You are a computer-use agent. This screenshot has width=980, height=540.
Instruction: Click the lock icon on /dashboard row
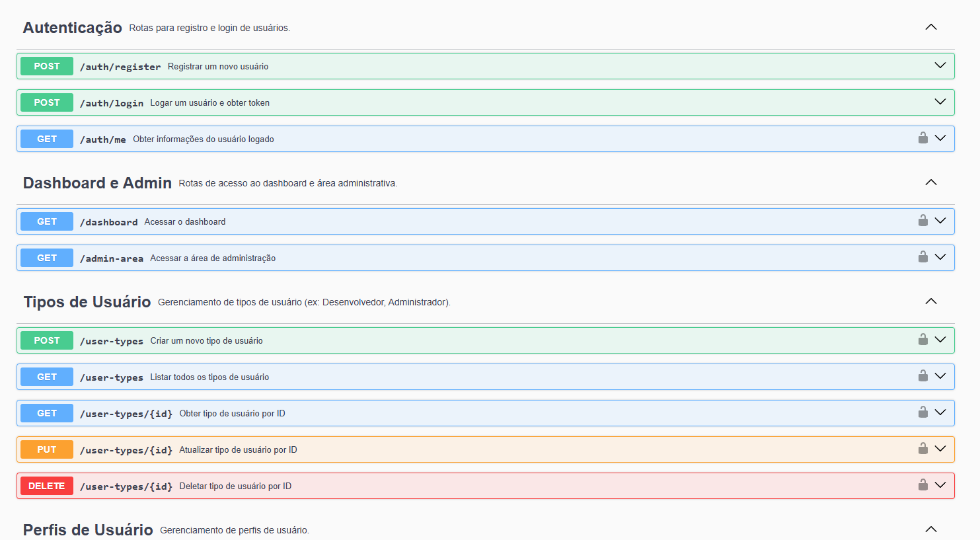[x=923, y=221]
